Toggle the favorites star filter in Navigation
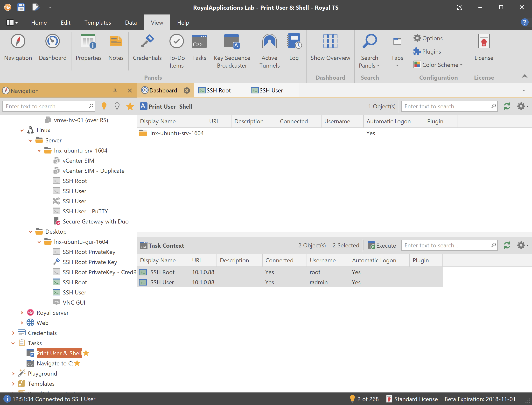 click(130, 106)
